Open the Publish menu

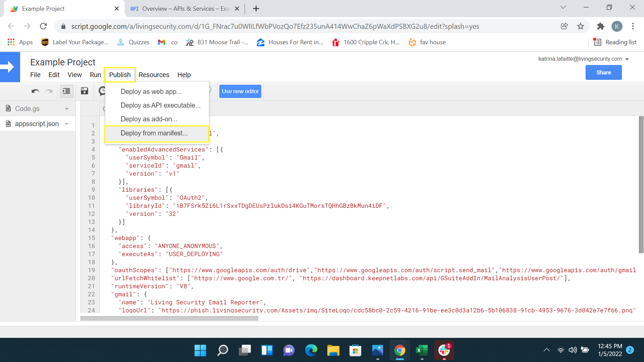pos(120,75)
